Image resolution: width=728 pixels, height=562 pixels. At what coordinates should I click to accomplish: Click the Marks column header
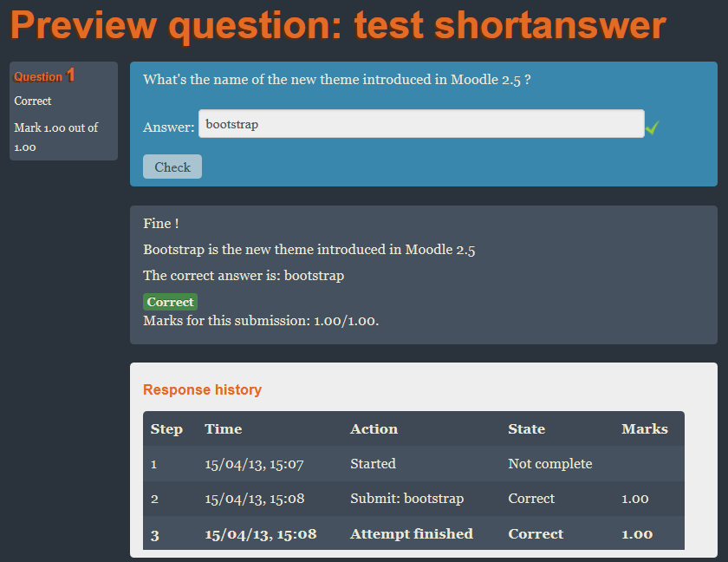(x=645, y=428)
